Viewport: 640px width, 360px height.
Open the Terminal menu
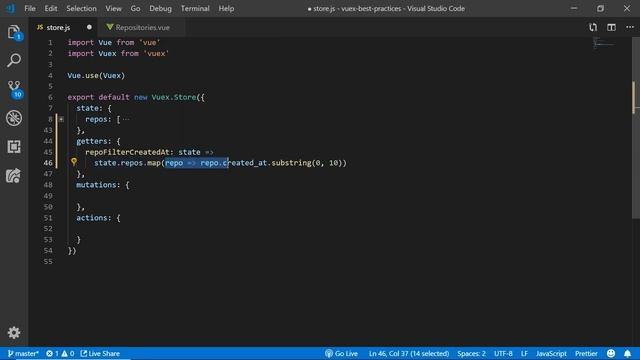(195, 9)
